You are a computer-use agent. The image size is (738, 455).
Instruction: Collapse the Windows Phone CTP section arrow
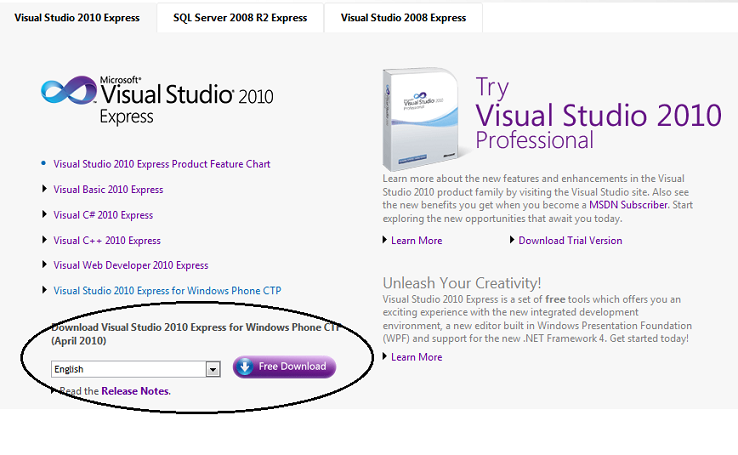pyautogui.click(x=44, y=290)
